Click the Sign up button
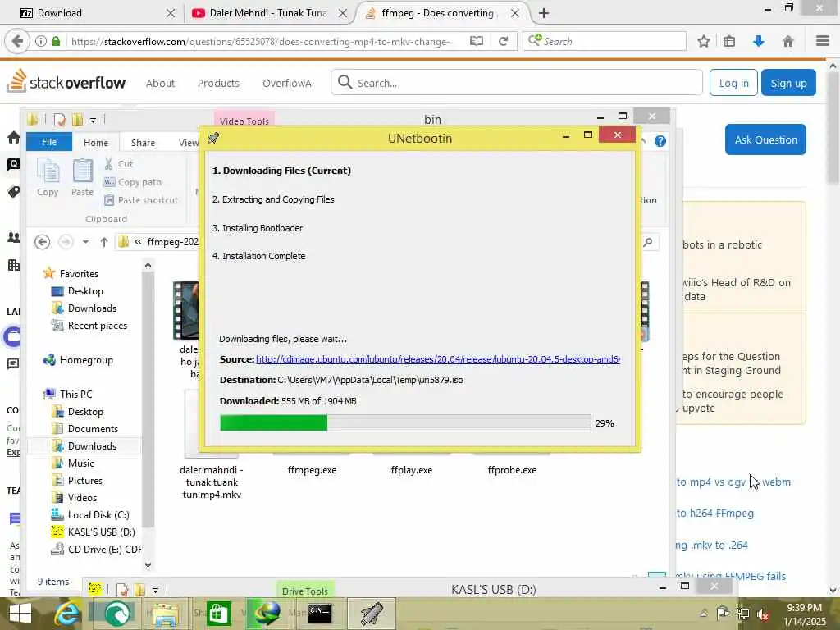Viewport: 840px width, 630px height. [x=788, y=83]
